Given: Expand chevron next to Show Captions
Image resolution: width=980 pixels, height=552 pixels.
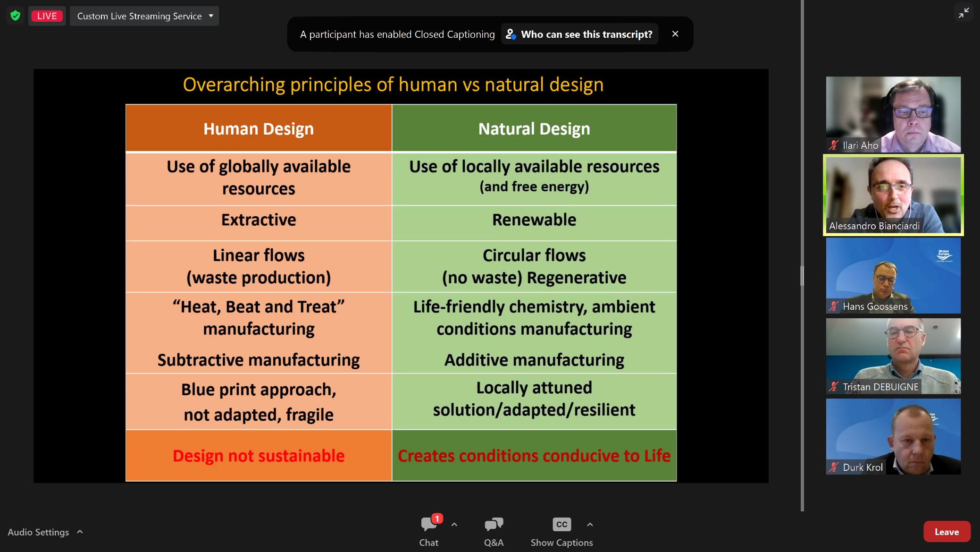Looking at the screenshot, I should [x=590, y=524].
